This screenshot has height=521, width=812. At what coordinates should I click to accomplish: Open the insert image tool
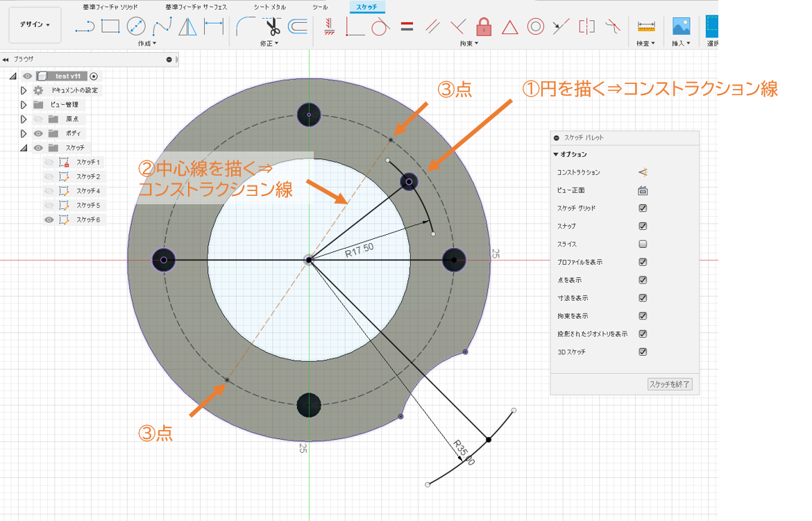pos(680,28)
